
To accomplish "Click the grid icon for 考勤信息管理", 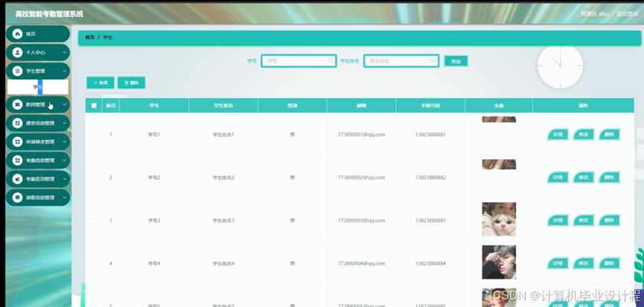I will [17, 161].
